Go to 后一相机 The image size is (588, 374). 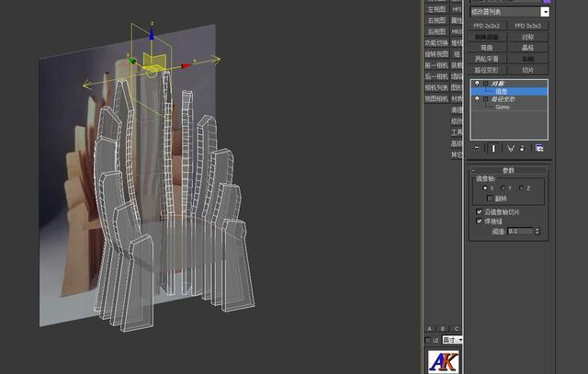436,76
